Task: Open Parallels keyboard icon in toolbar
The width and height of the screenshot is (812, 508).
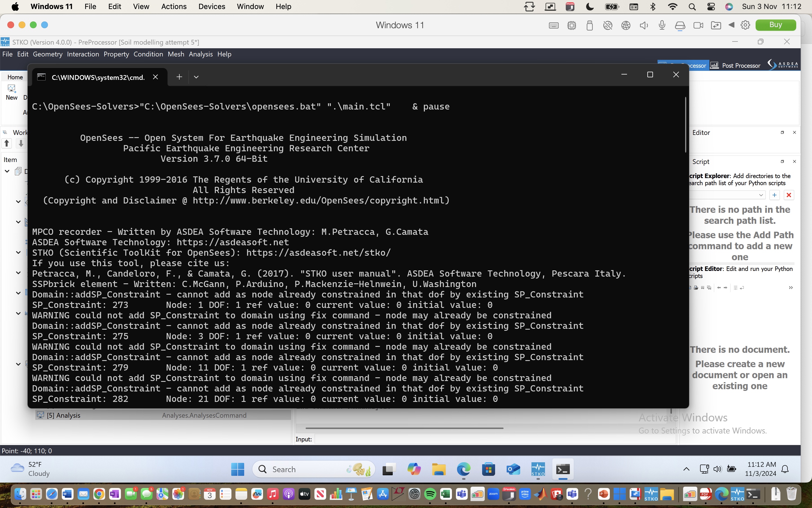Action: pos(554,25)
